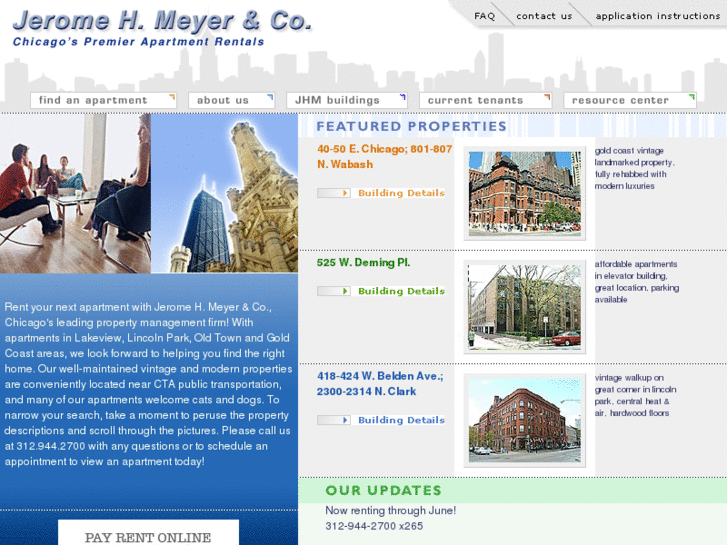Open photo of W. Belden Ave. building
Viewport: 727px width, 545px height.
[524, 420]
